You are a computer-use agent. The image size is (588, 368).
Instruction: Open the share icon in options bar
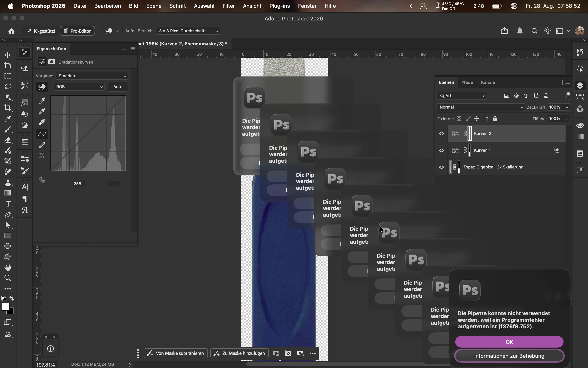click(505, 31)
